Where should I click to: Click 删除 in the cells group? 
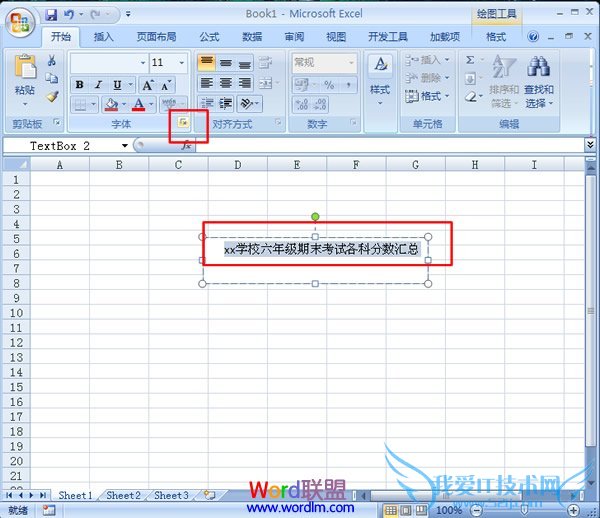tap(427, 78)
